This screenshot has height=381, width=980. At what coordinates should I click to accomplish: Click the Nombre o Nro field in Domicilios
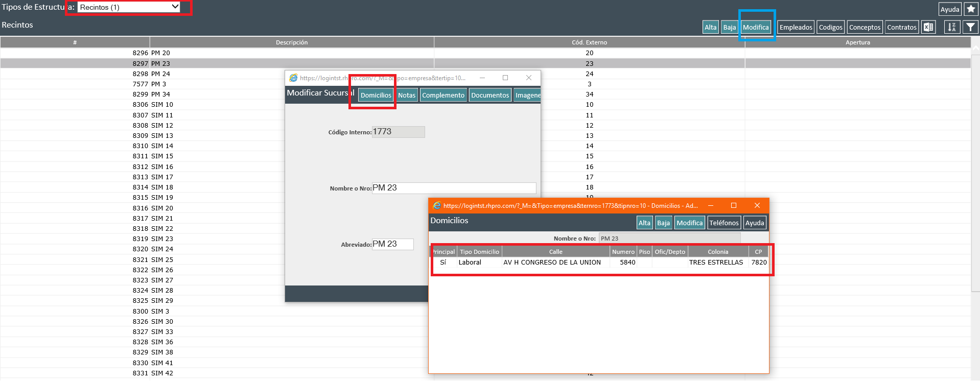click(669, 239)
